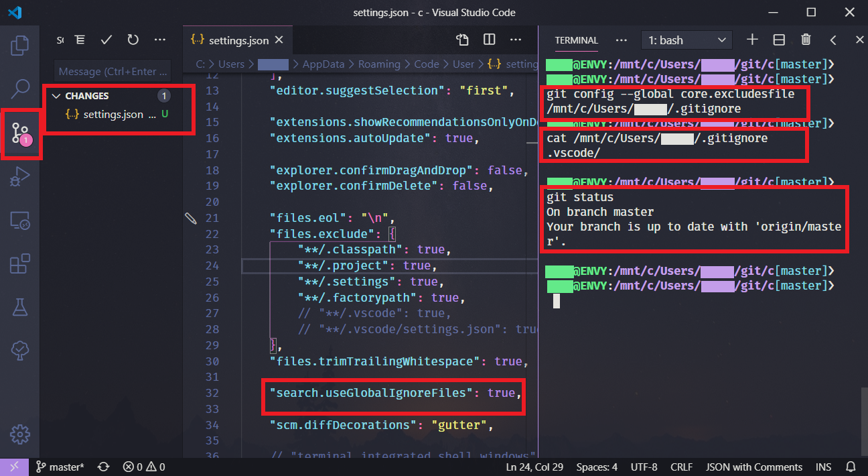Open the Explorer icon in the activity bar
868x476 pixels.
coord(19,45)
